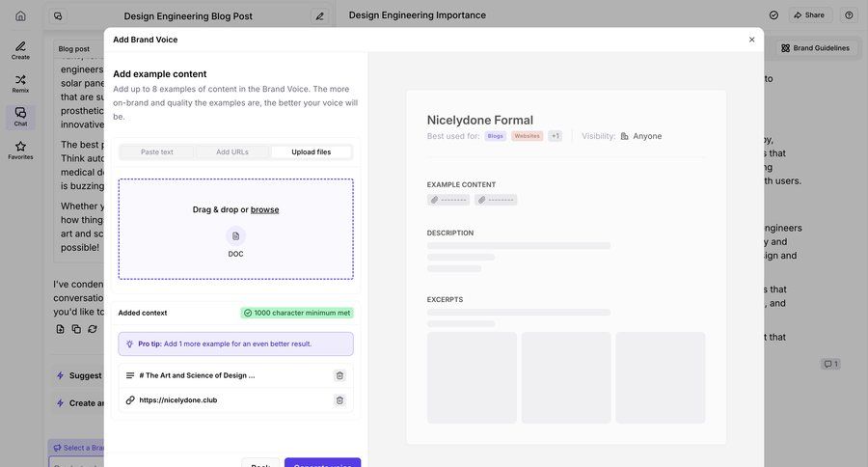Click the Create quick action below Suggest
The height and width of the screenshot is (467, 868).
pyautogui.click(x=79, y=403)
